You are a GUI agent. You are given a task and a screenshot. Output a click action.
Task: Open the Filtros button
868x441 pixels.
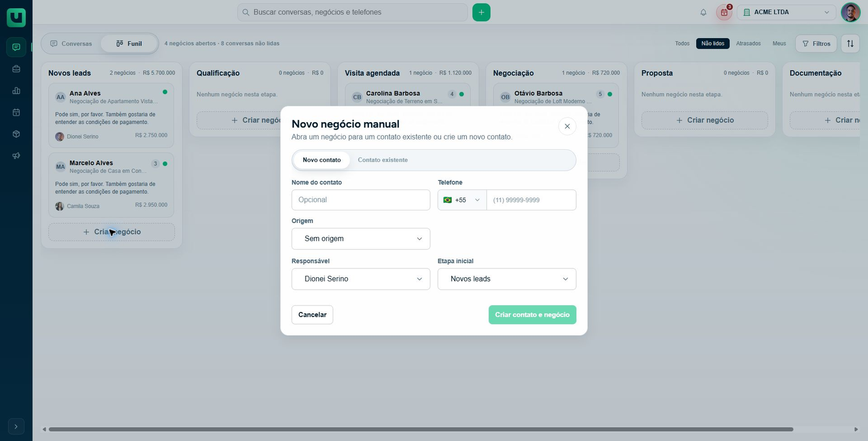click(x=816, y=43)
